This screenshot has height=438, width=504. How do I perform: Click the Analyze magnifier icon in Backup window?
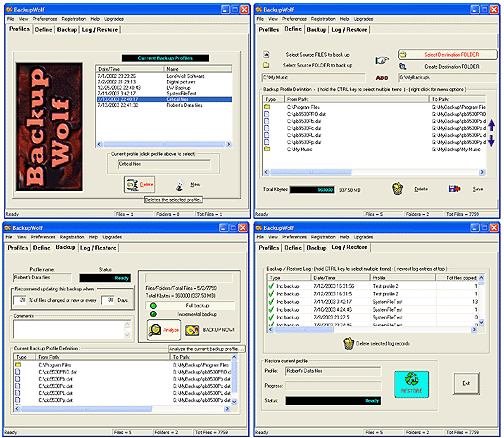click(x=155, y=330)
